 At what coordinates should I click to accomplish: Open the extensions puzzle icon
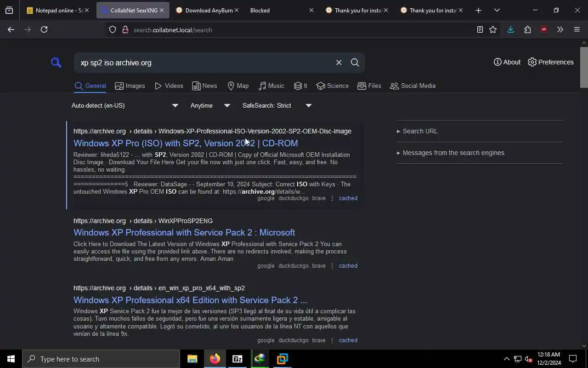click(x=527, y=29)
